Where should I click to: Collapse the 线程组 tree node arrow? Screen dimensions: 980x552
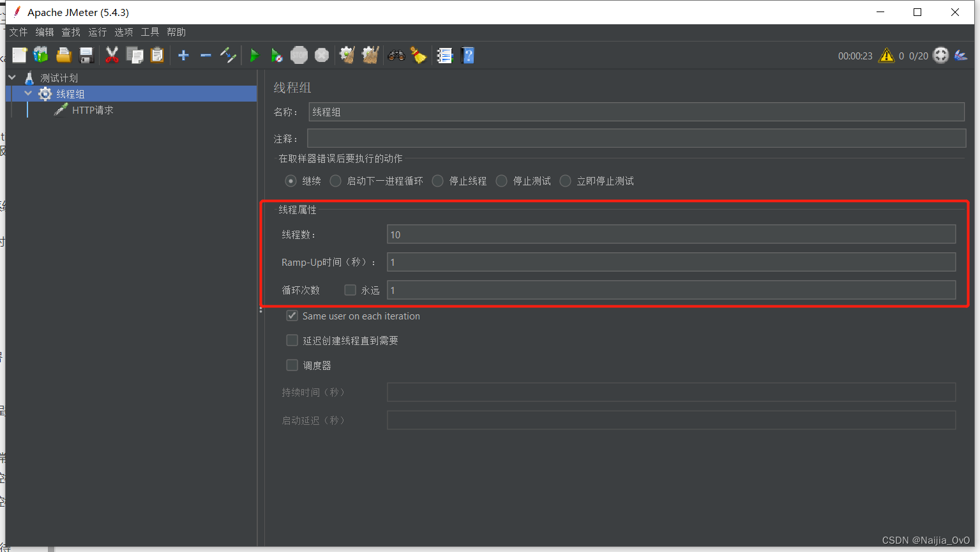click(28, 93)
